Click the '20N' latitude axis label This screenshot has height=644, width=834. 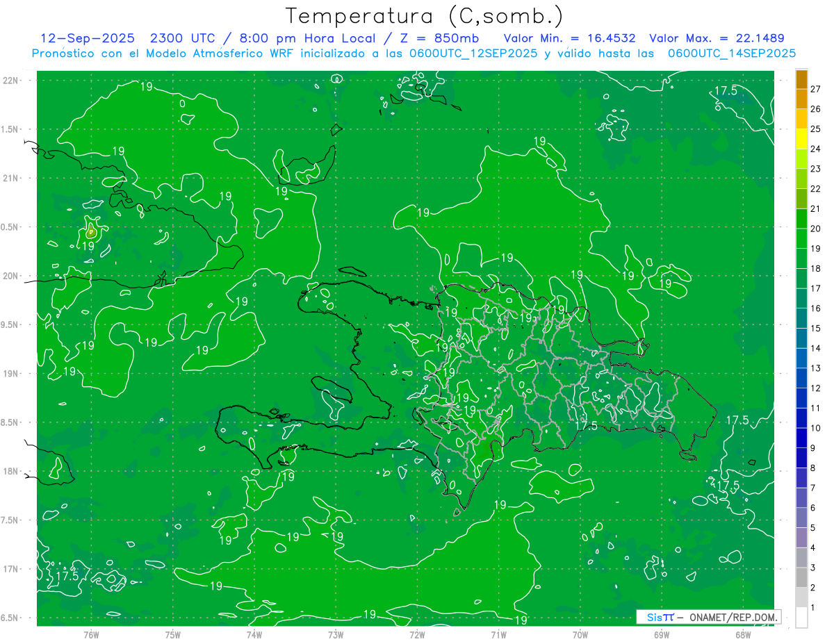coord(11,276)
